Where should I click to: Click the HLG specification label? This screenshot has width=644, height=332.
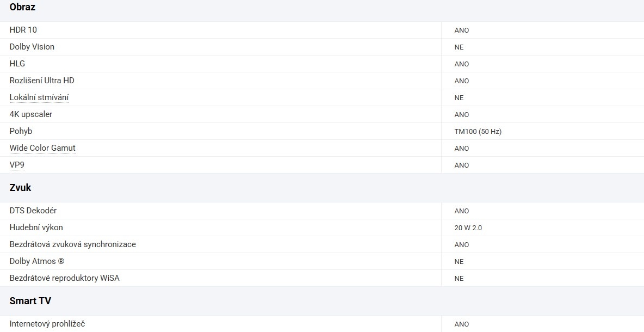[17, 64]
